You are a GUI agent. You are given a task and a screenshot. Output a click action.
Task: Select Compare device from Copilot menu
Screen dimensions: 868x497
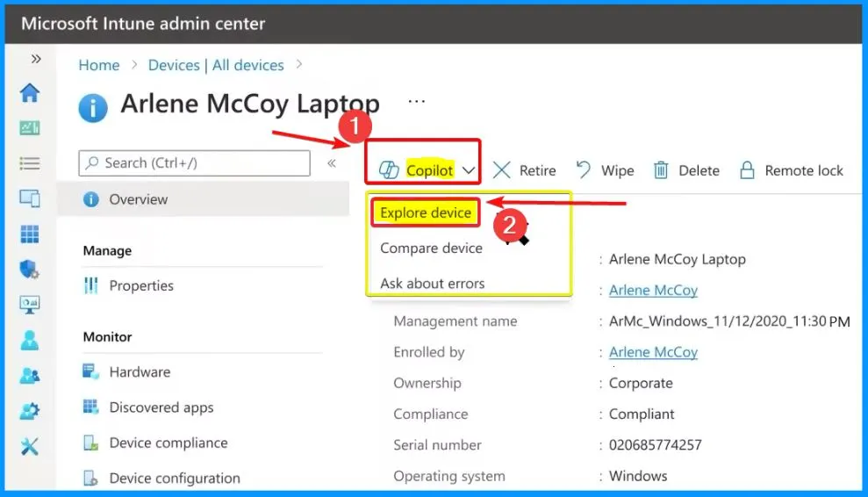pyautogui.click(x=431, y=248)
